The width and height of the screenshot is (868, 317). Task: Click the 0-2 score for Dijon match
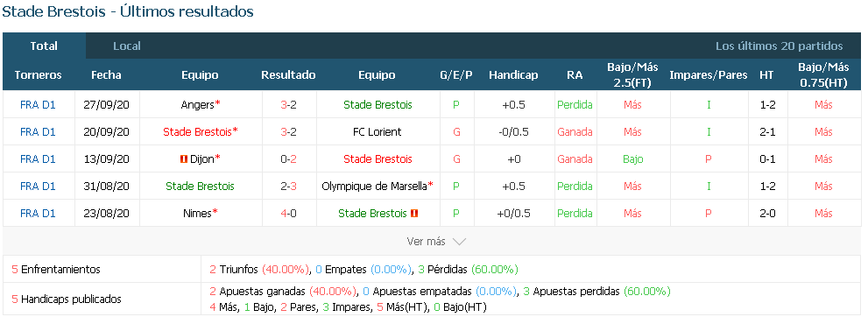(x=288, y=159)
